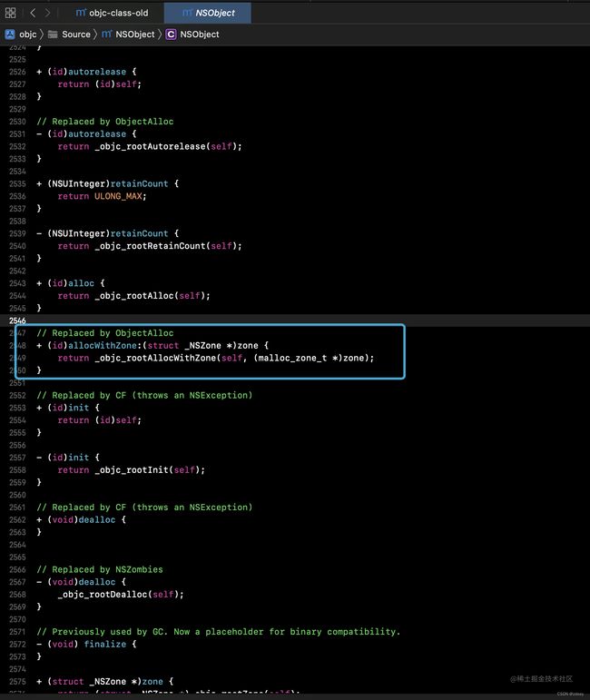Click _objc_rootDealloc function call
590x700 pixels.
coord(103,595)
